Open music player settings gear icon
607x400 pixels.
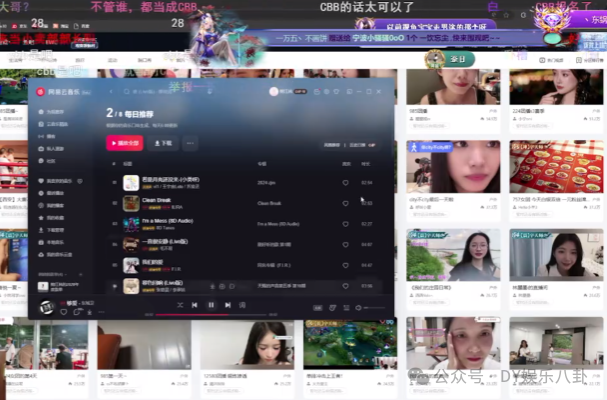point(326,91)
